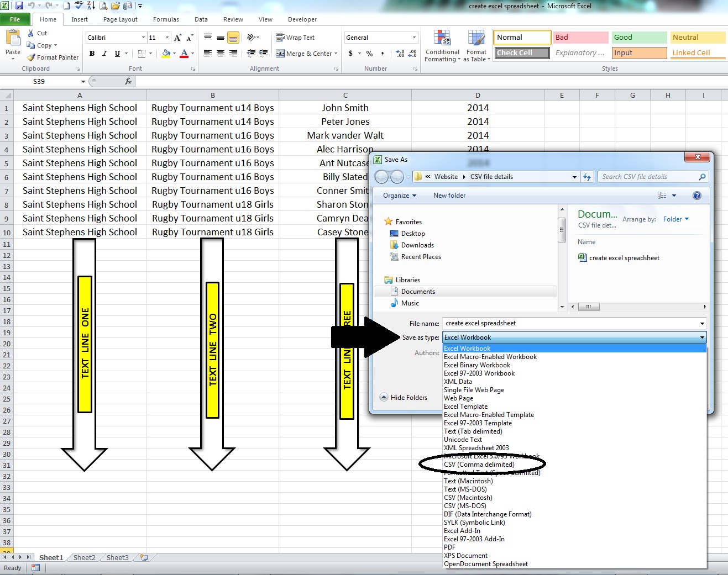Click the Accounting dollar format icon

350,54
